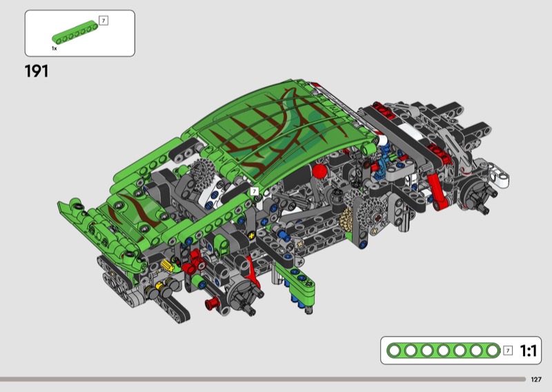This screenshot has height=392, width=552.
Task: Select the step number 191
Action: [x=36, y=71]
